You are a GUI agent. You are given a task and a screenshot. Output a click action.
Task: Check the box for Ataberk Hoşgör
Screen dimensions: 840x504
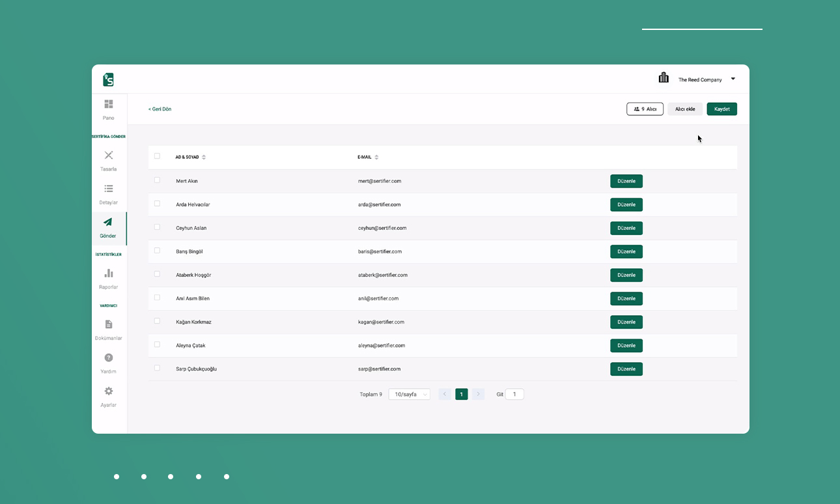[157, 274]
